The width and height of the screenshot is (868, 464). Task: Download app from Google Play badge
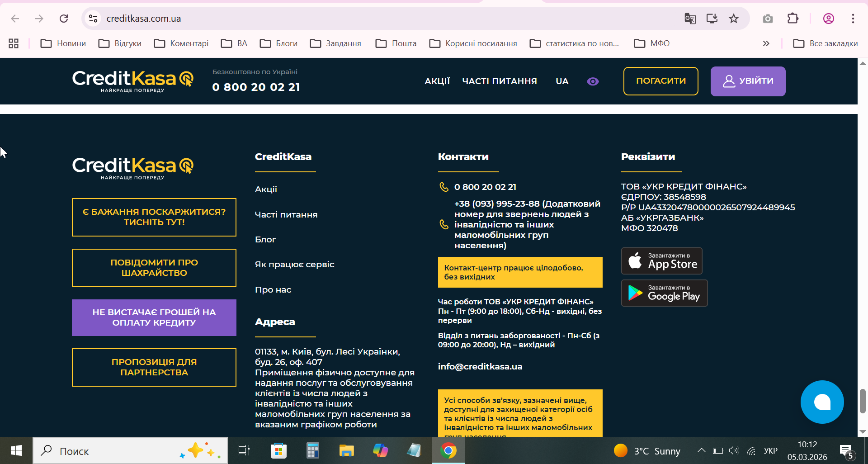tap(665, 293)
